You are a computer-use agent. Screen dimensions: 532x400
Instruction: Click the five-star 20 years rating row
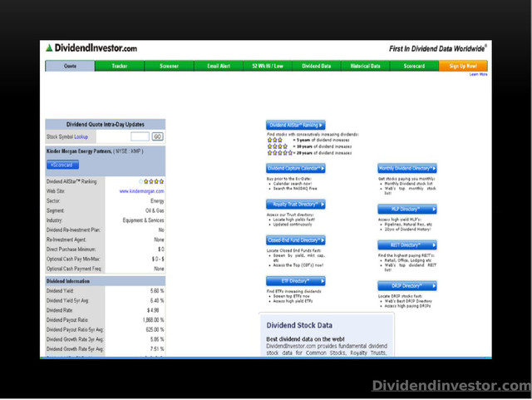click(x=309, y=153)
